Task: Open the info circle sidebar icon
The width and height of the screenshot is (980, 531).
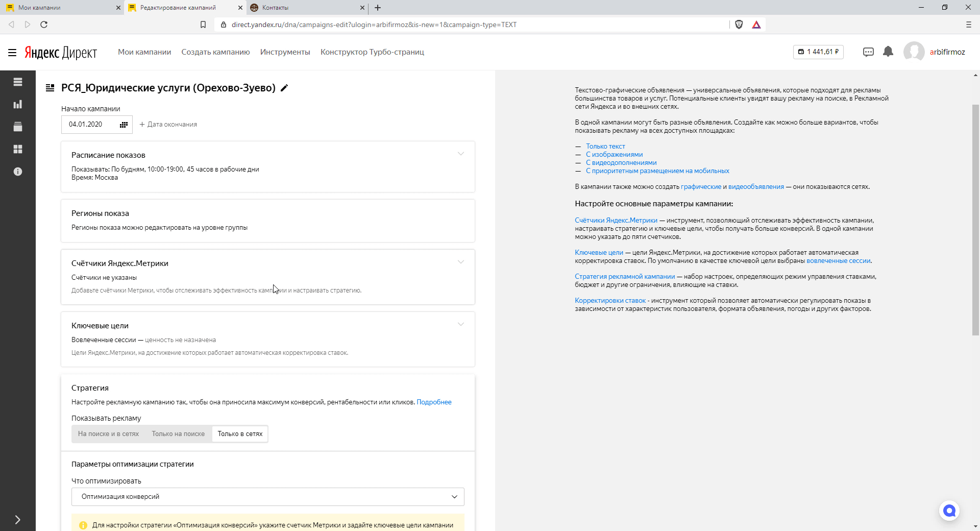Action: (18, 172)
